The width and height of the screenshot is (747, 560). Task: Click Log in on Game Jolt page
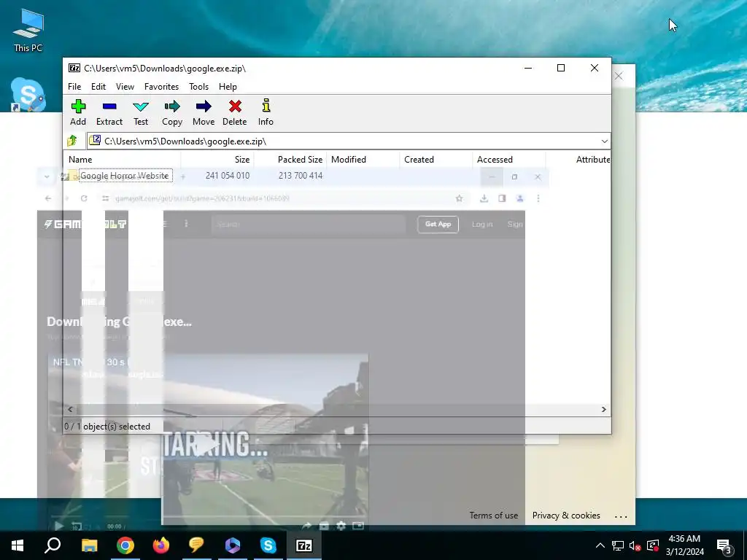click(x=482, y=225)
